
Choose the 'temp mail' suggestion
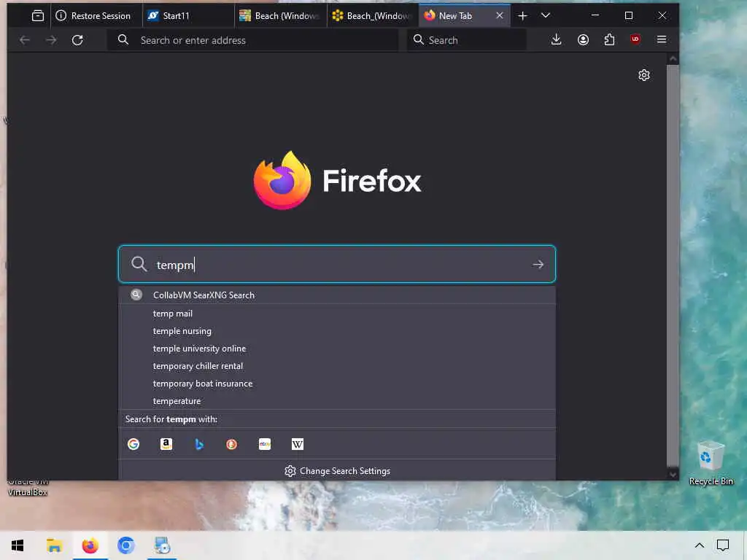pyautogui.click(x=337, y=314)
